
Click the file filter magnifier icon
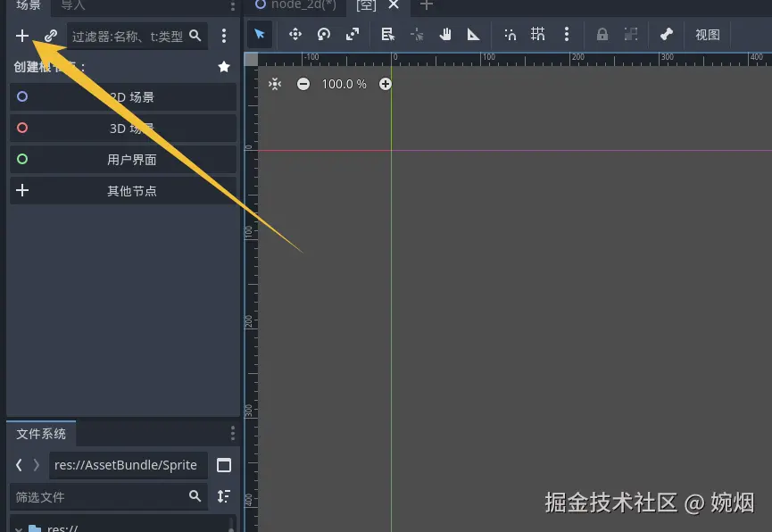195,496
